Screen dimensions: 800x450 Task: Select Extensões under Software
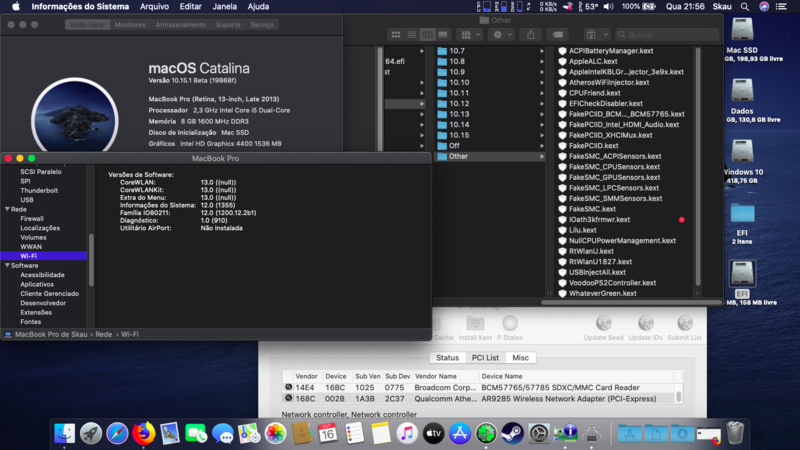[36, 312]
